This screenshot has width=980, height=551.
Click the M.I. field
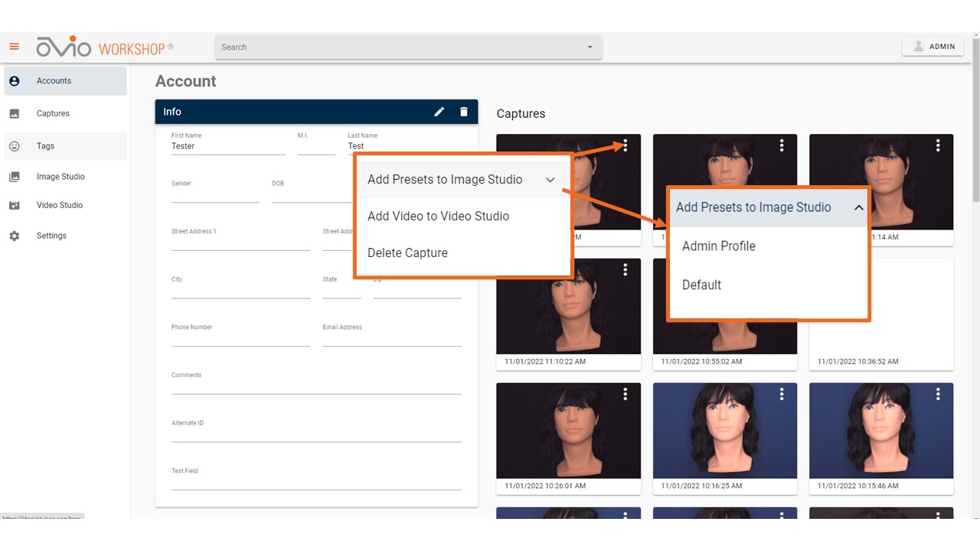point(316,143)
